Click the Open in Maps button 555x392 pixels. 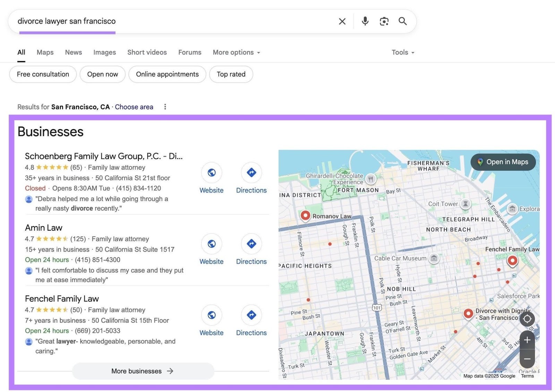click(x=503, y=162)
